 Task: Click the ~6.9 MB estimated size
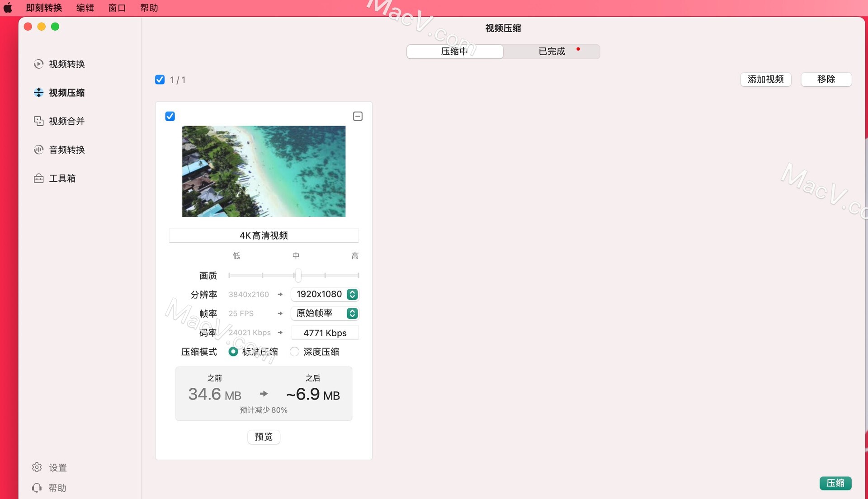[313, 395]
